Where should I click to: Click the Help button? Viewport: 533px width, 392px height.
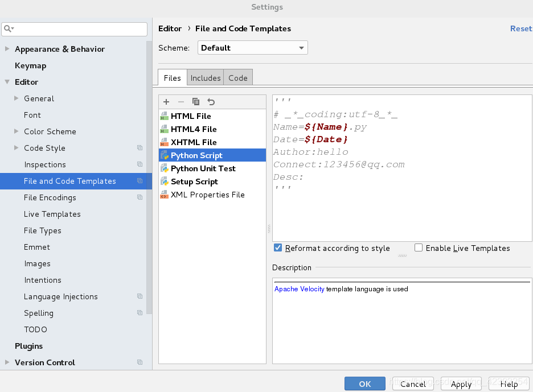(x=509, y=383)
